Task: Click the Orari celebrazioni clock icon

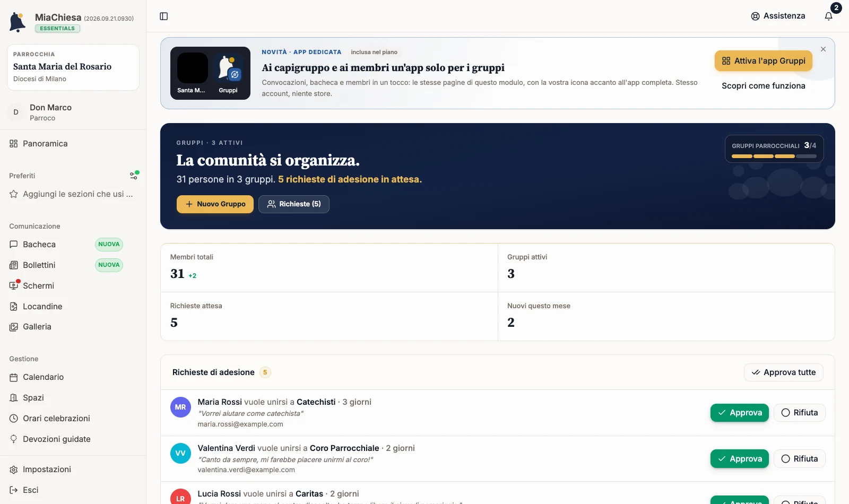Action: [x=14, y=419]
